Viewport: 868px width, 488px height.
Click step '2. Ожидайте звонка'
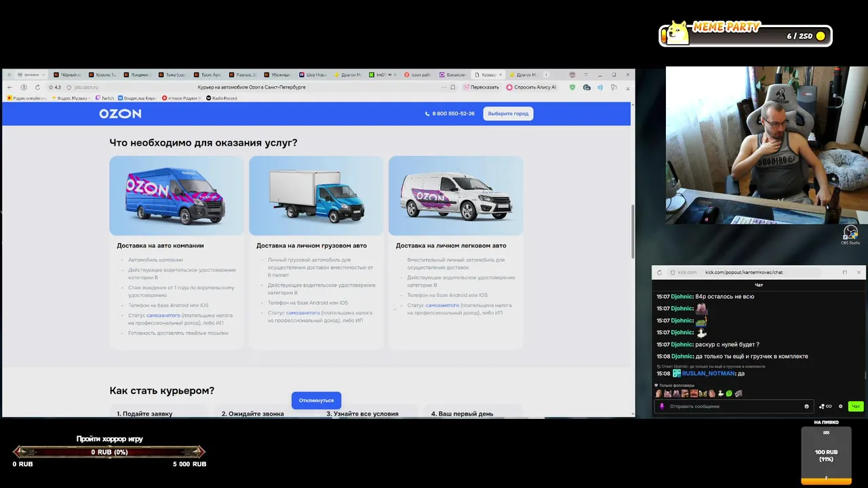(253, 413)
